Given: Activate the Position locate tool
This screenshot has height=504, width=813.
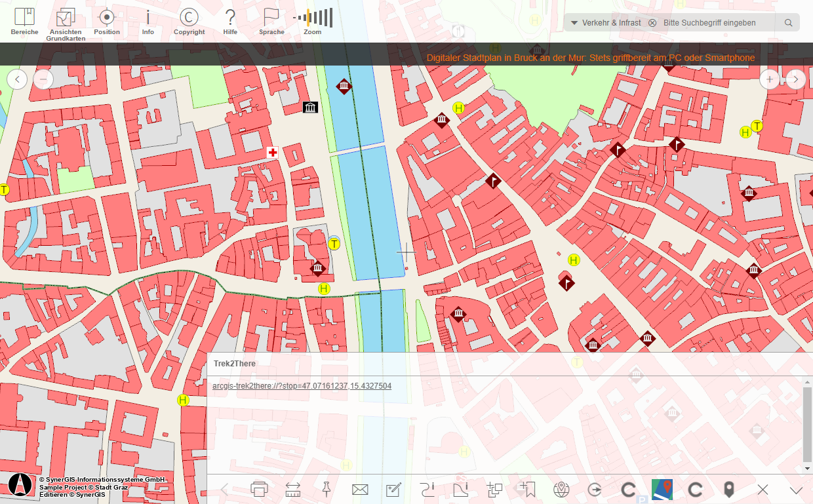Looking at the screenshot, I should (x=107, y=20).
